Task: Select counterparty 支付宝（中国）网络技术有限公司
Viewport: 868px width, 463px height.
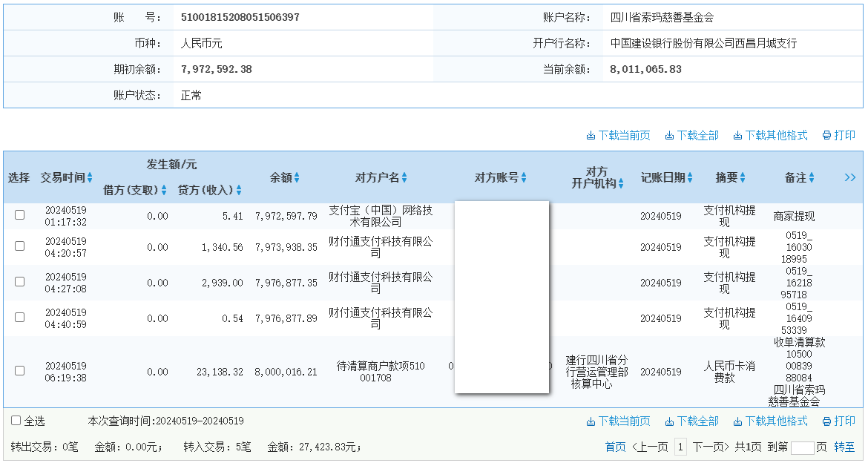Action: click(x=381, y=216)
